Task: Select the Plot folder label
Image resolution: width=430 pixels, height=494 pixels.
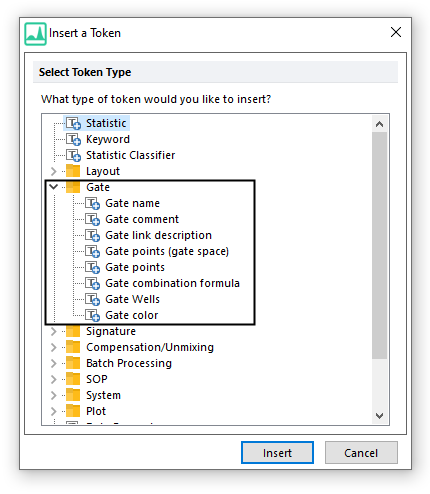Action: tap(96, 411)
